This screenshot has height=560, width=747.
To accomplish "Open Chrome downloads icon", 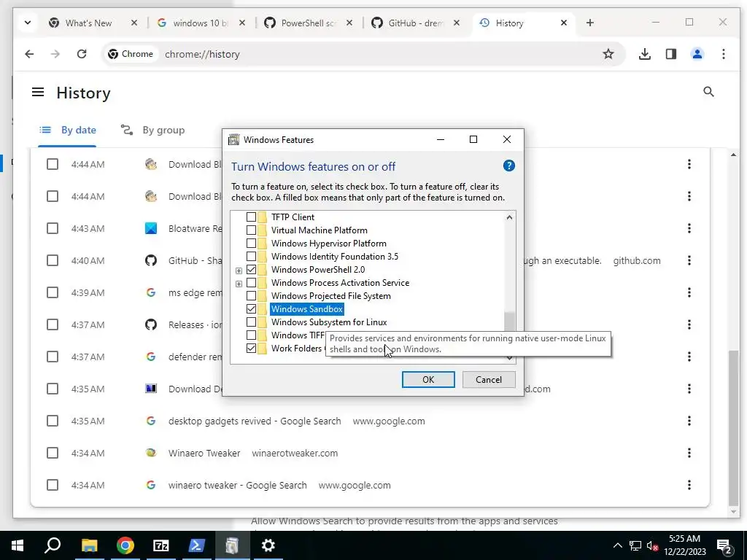I will point(645,54).
